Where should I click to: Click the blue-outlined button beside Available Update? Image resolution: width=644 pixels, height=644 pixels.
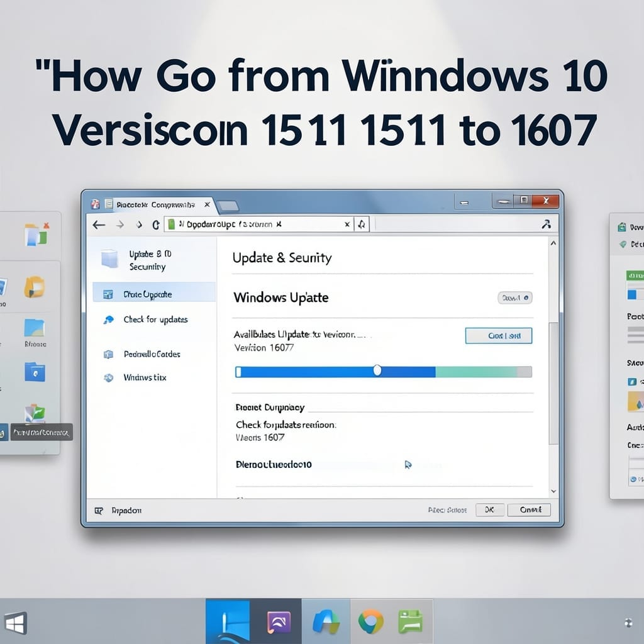coord(499,336)
